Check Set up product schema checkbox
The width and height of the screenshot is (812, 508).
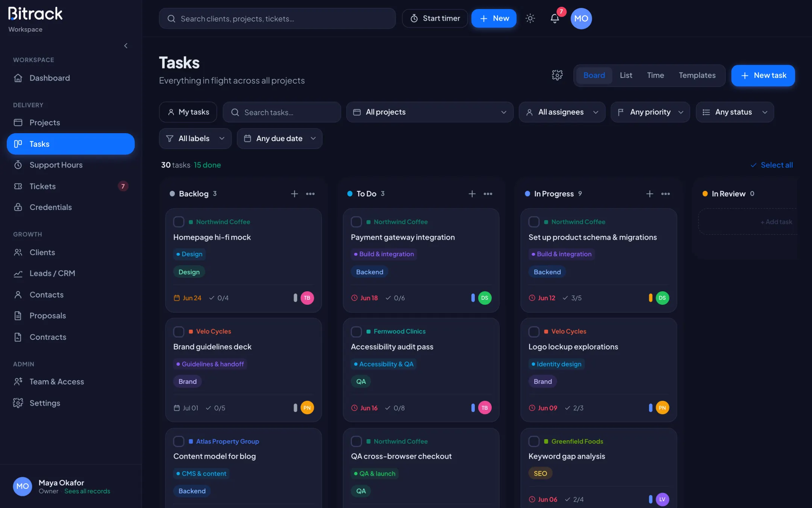534,222
